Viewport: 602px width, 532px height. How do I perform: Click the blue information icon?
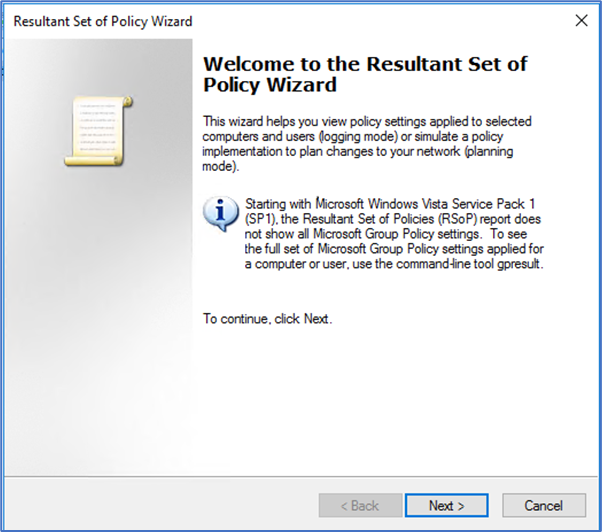(217, 212)
